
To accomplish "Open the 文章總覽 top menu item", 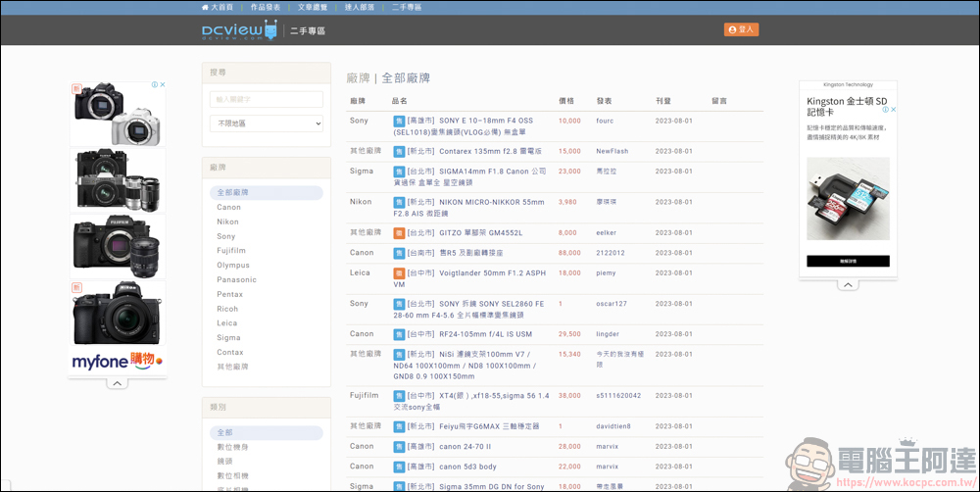I will pos(312,7).
